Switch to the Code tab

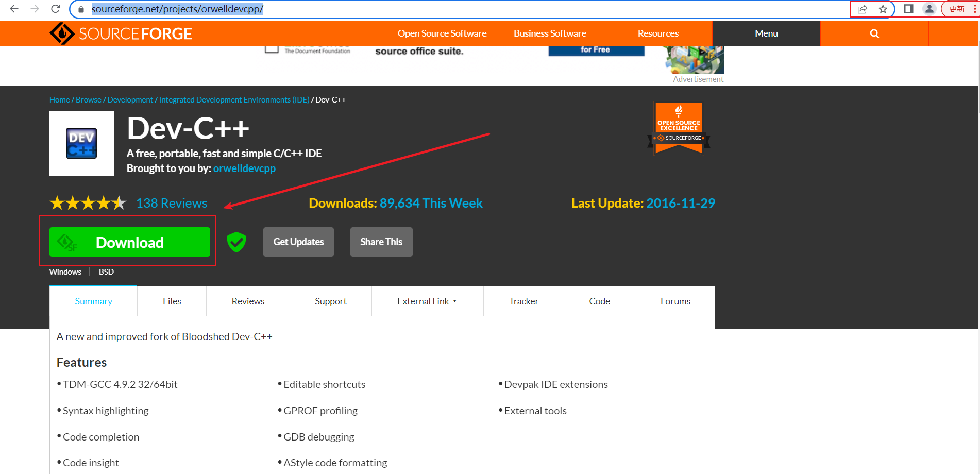click(x=600, y=301)
